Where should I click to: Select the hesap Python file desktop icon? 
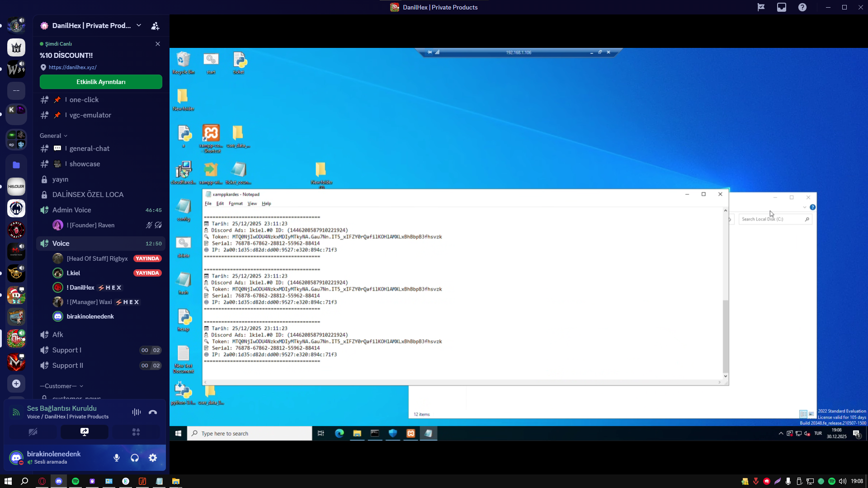tap(184, 320)
